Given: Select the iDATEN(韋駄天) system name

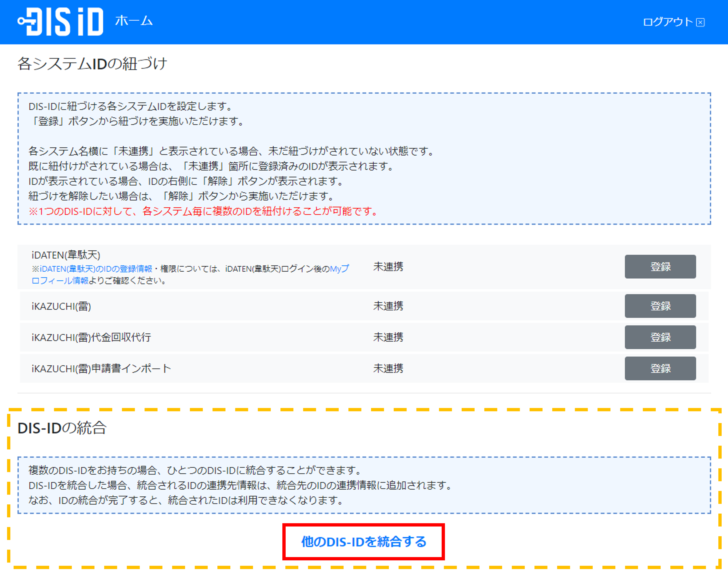Looking at the screenshot, I should [x=66, y=255].
